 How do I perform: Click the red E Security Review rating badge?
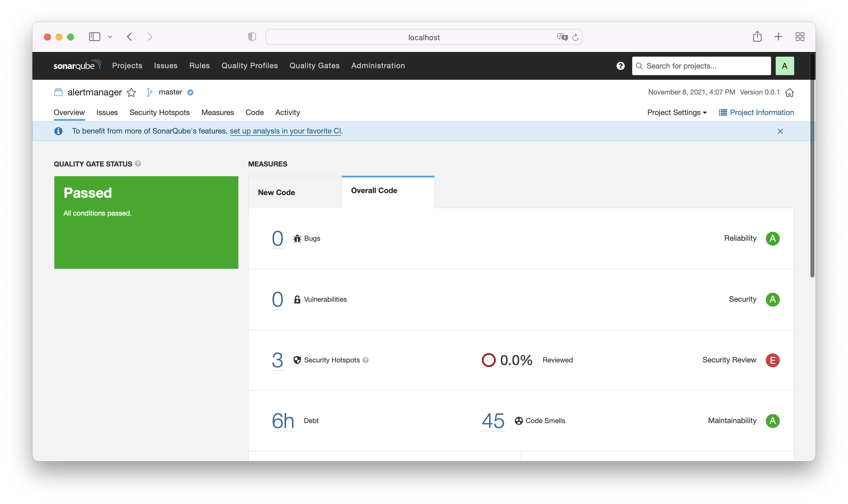[x=772, y=360]
